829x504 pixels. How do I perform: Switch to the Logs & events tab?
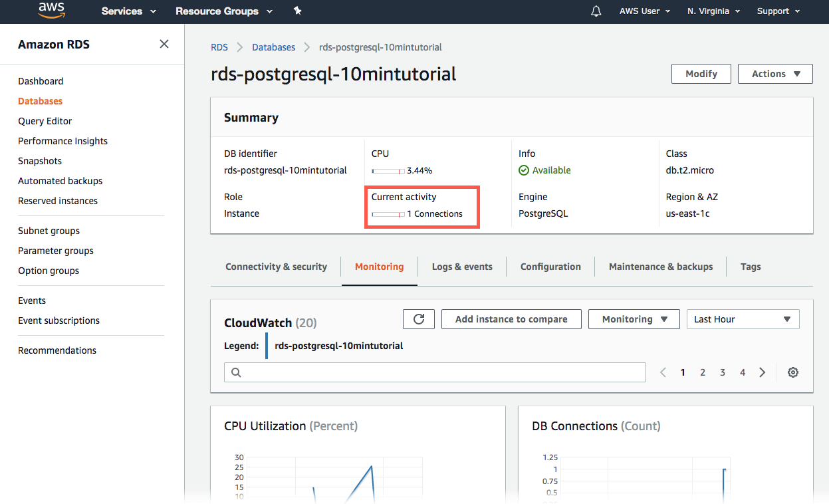coord(462,267)
